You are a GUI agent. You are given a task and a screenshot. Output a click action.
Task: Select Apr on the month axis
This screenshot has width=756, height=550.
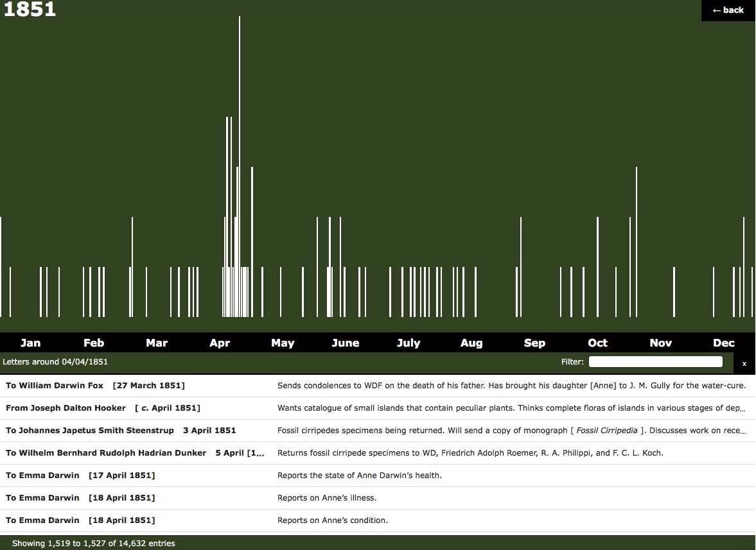tap(220, 343)
